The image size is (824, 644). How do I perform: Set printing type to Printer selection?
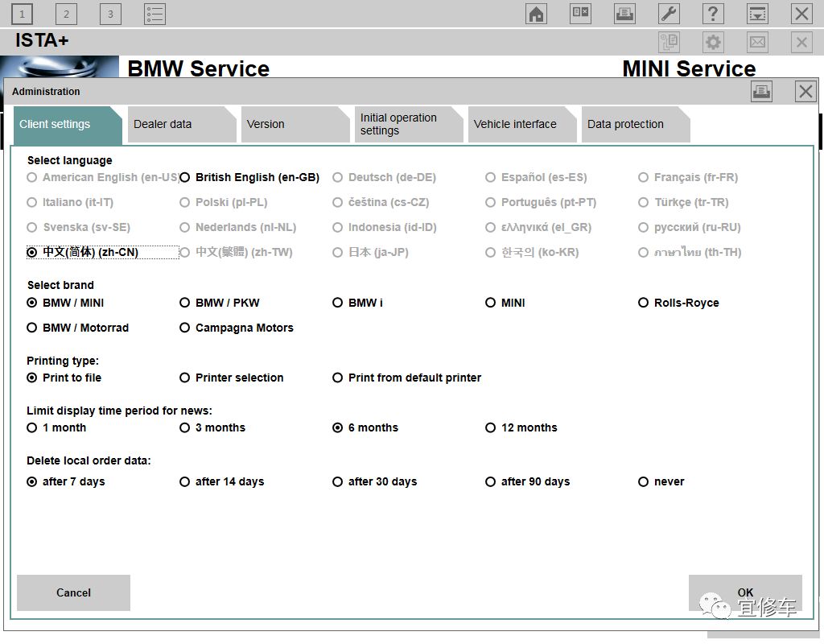point(231,378)
